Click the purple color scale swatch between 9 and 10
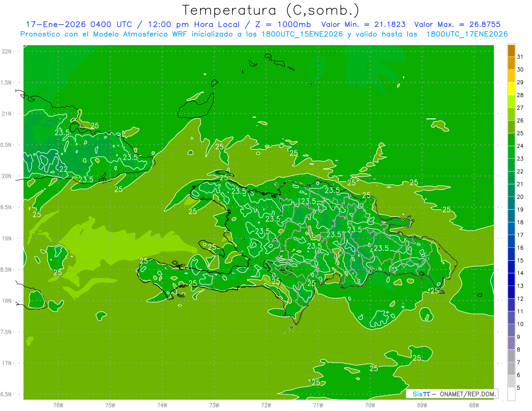 coord(511,330)
